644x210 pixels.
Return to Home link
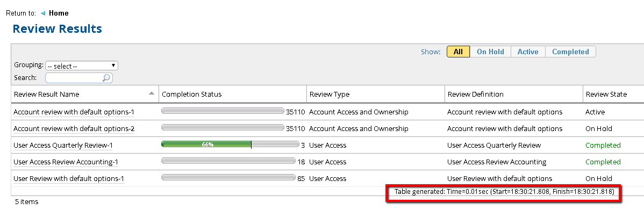tap(59, 13)
